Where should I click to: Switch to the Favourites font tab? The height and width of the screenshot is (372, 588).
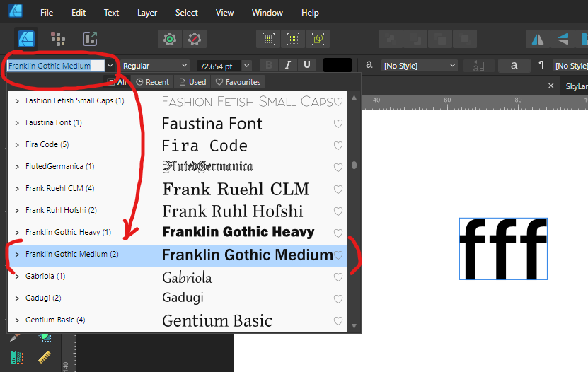coord(238,82)
